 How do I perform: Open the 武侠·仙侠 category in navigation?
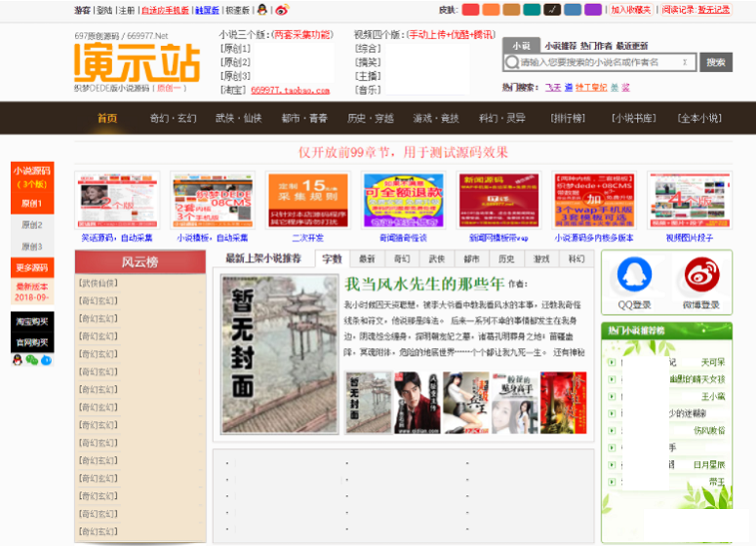click(239, 118)
